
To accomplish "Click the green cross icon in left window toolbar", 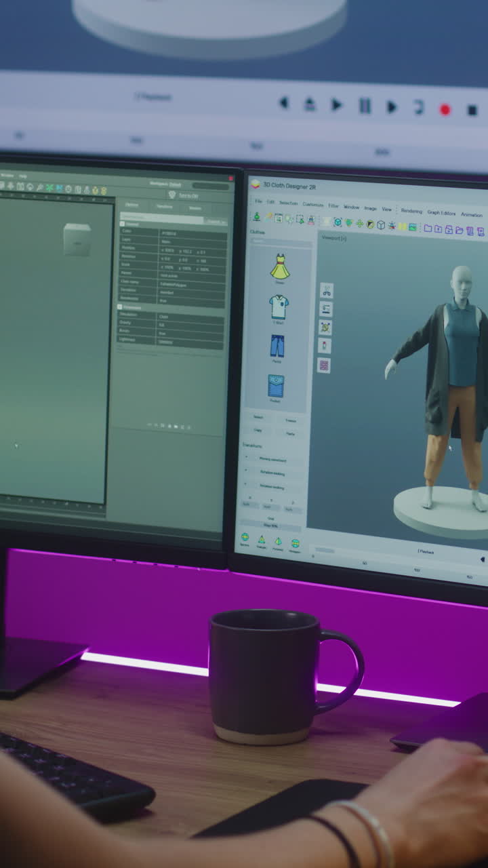I will pyautogui.click(x=49, y=187).
